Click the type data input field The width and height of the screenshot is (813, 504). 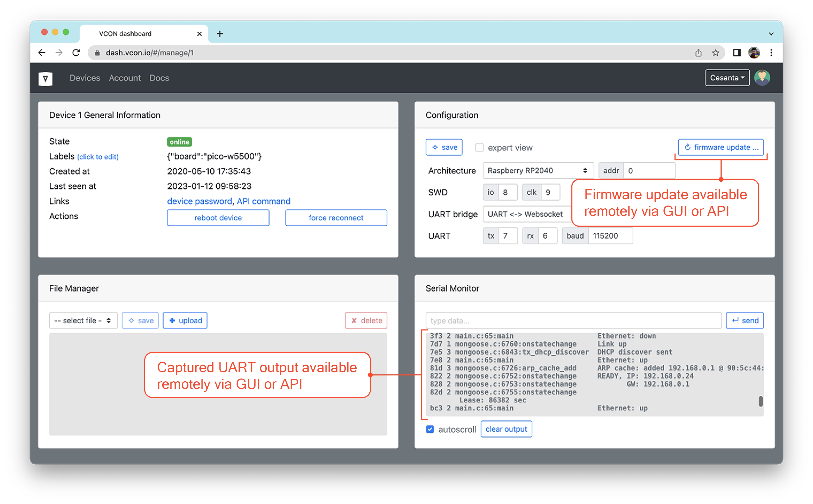coord(573,320)
